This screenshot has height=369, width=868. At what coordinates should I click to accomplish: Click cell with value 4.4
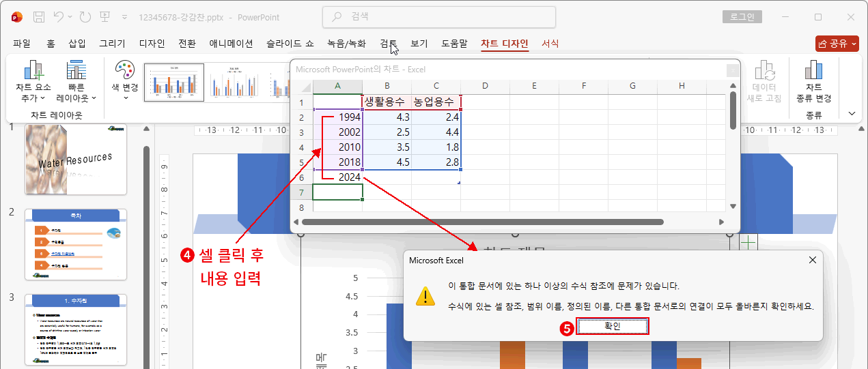pyautogui.click(x=436, y=132)
